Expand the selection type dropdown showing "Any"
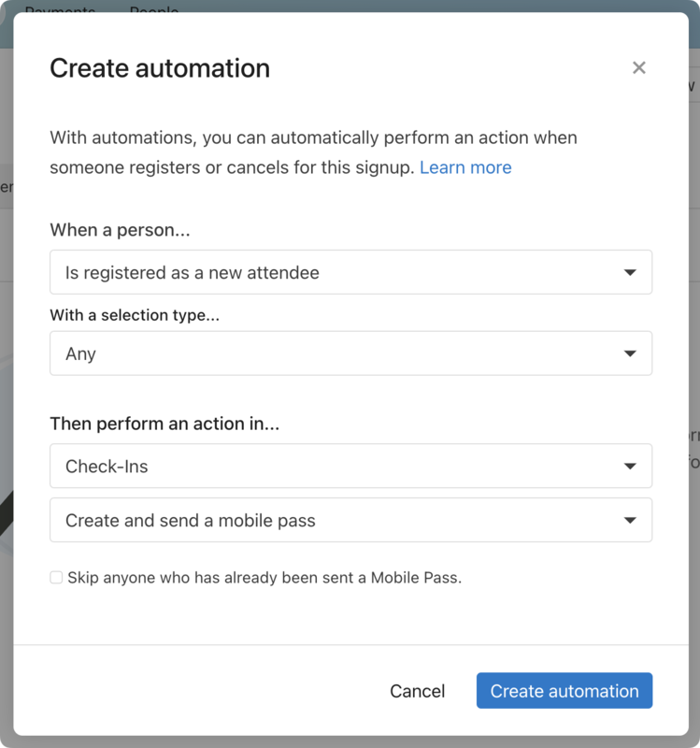 pyautogui.click(x=350, y=353)
